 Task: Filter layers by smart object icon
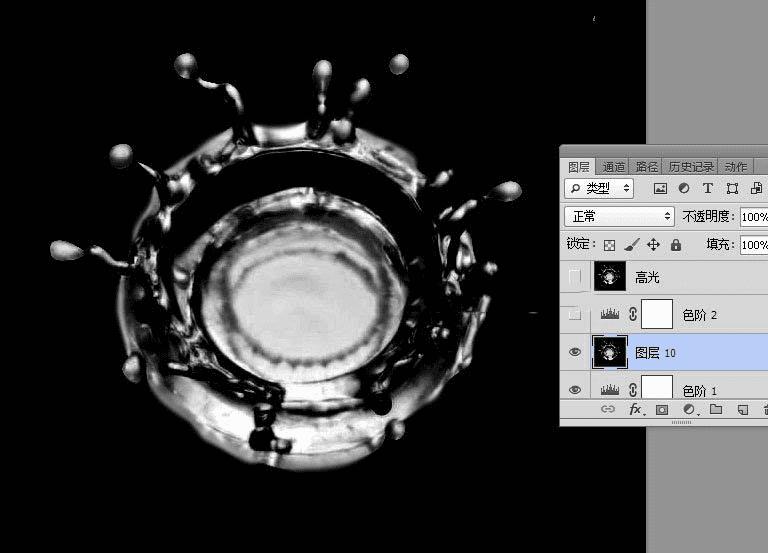point(756,189)
